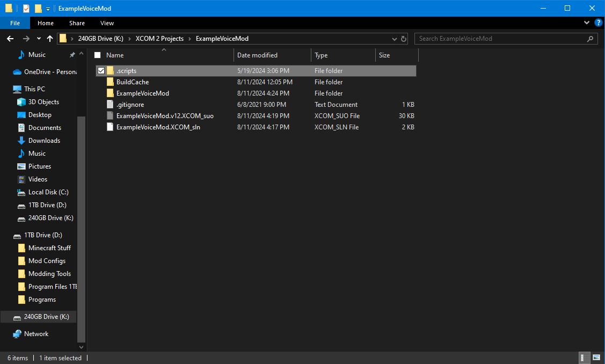Uncheck the .scripts folder checkbox
This screenshot has height=364, width=605.
point(101,71)
